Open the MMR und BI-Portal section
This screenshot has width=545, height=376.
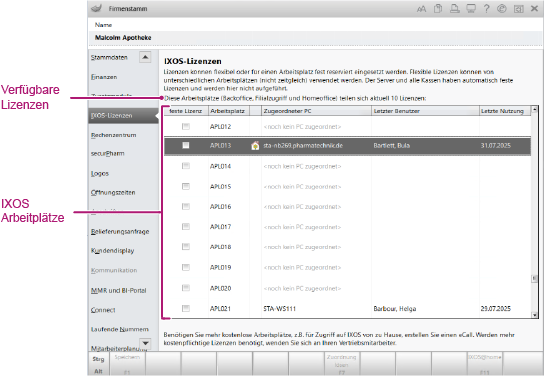coord(119,291)
